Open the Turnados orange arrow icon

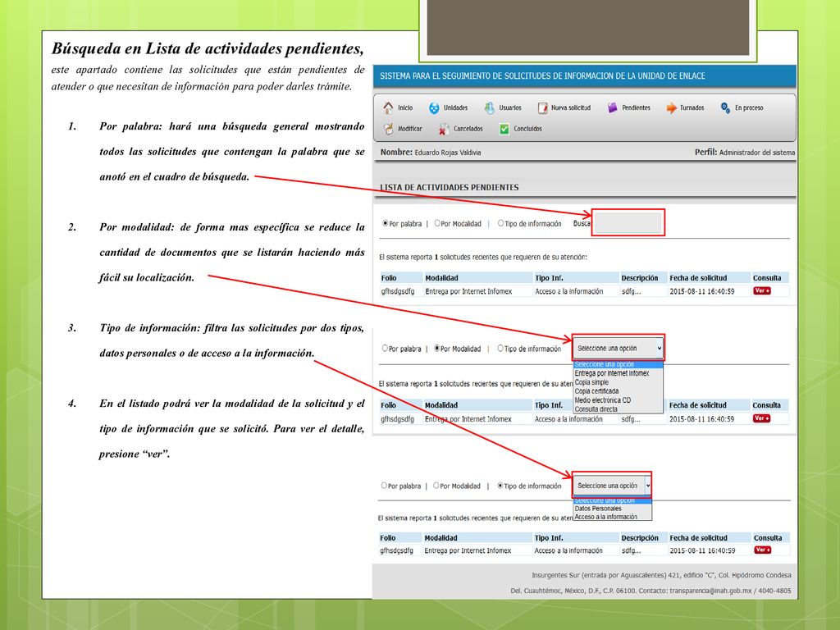pos(671,108)
